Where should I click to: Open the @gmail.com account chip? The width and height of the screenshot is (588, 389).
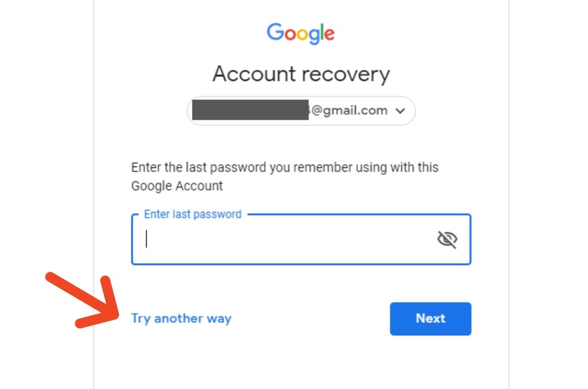301,111
